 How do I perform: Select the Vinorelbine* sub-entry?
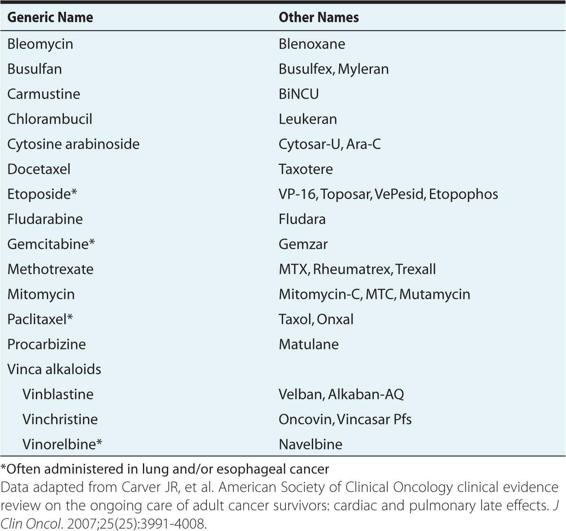tap(62, 444)
